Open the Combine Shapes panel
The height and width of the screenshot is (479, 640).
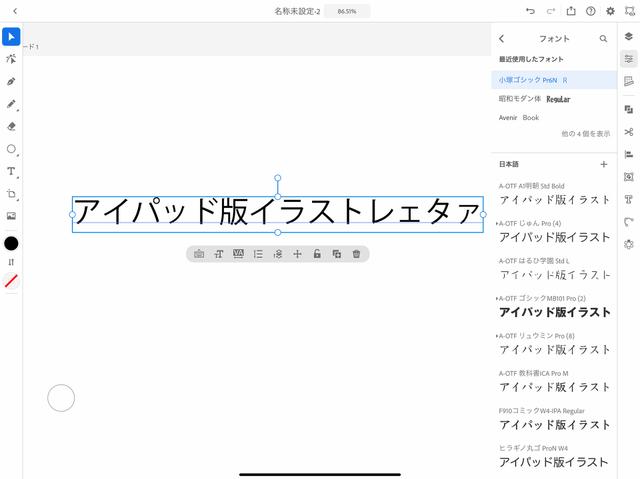pyautogui.click(x=629, y=109)
